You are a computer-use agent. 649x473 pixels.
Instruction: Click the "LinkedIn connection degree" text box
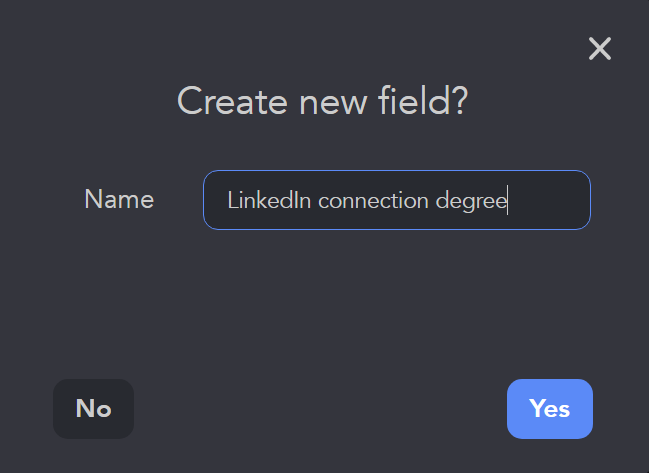coord(396,200)
